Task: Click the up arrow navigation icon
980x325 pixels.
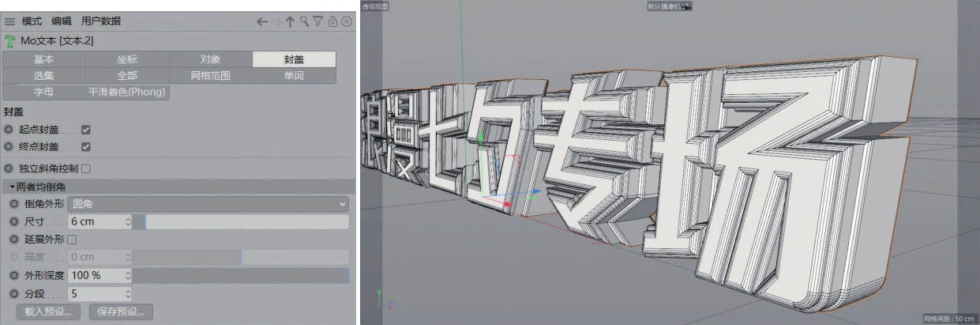Action: (290, 21)
